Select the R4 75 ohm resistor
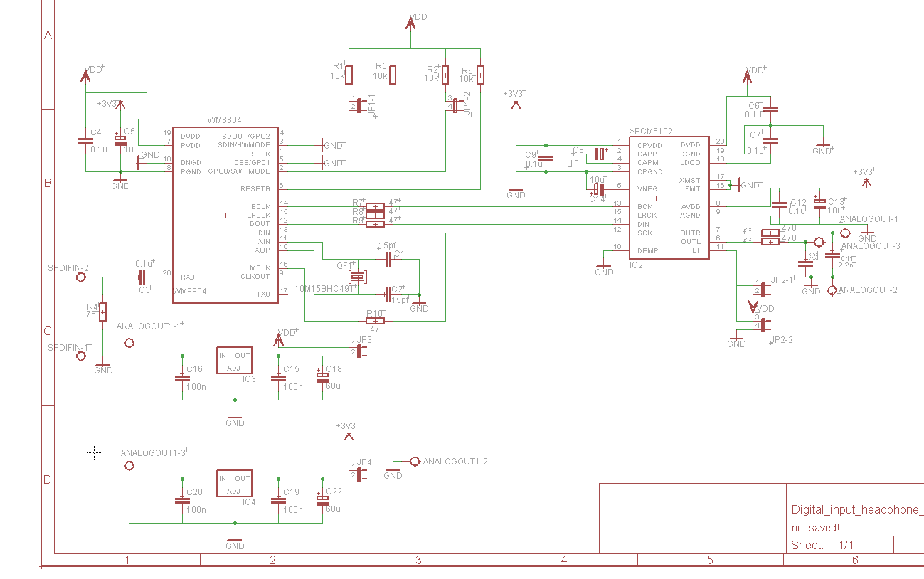This screenshot has width=924, height=579. [103, 312]
